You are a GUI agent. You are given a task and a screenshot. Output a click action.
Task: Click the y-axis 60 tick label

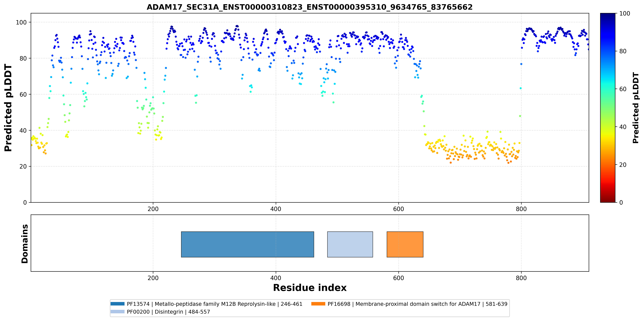coord(23,95)
